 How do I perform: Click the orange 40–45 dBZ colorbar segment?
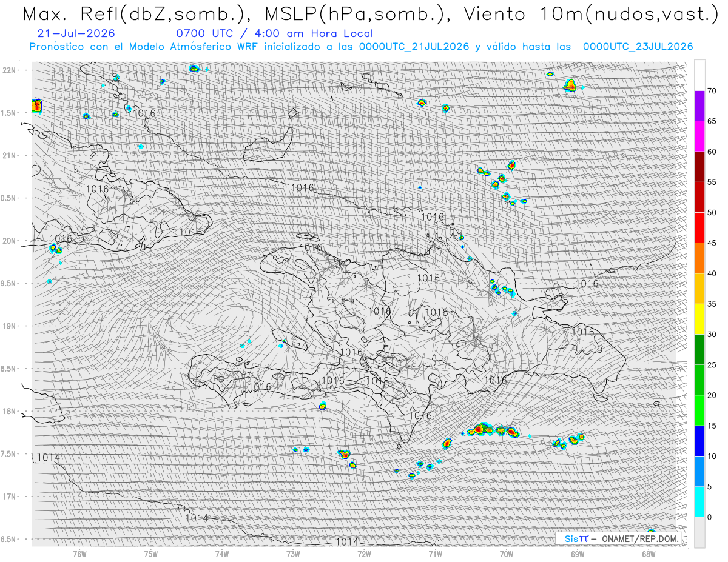pyautogui.click(x=699, y=258)
